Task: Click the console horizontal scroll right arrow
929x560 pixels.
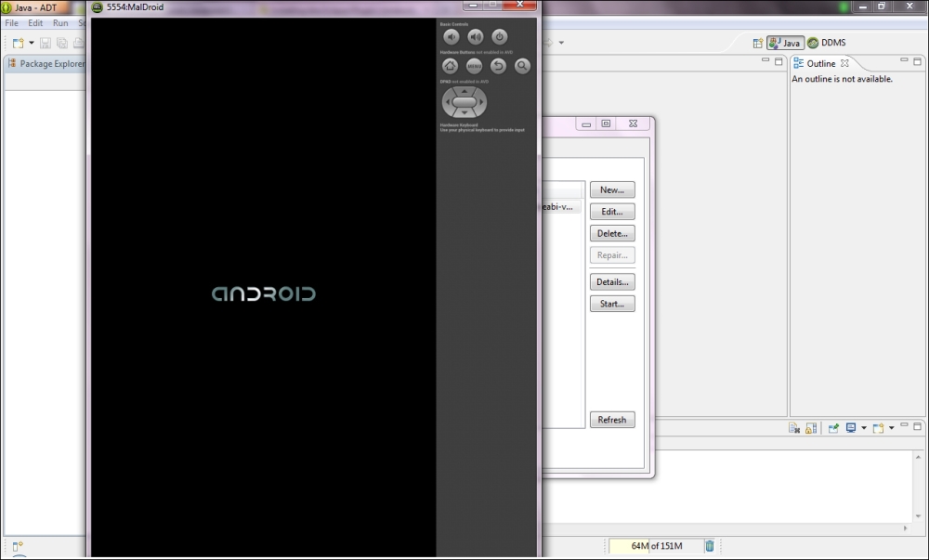Action: (x=905, y=528)
